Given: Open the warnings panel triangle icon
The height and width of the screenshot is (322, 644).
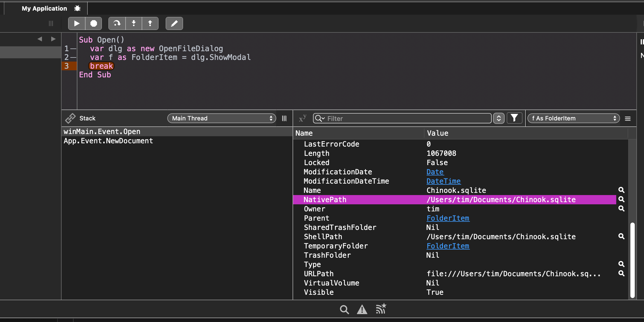Looking at the screenshot, I should click(362, 309).
